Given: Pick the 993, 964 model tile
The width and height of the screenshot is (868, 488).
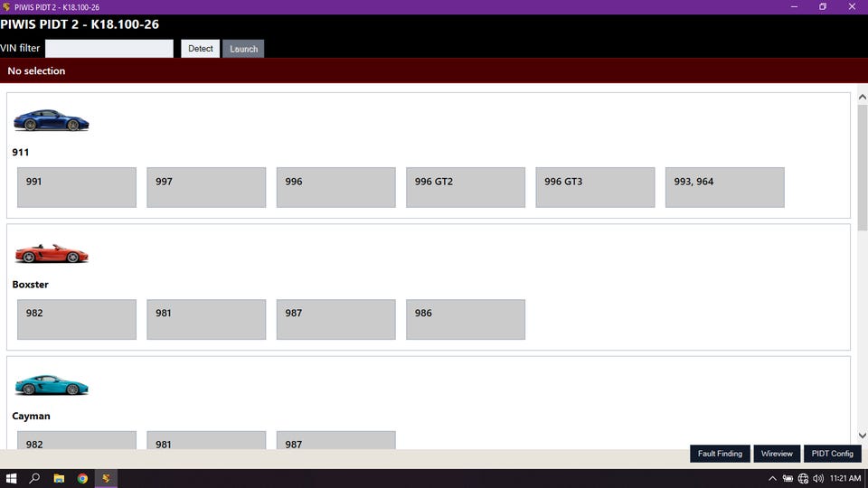Looking at the screenshot, I should (x=724, y=188).
